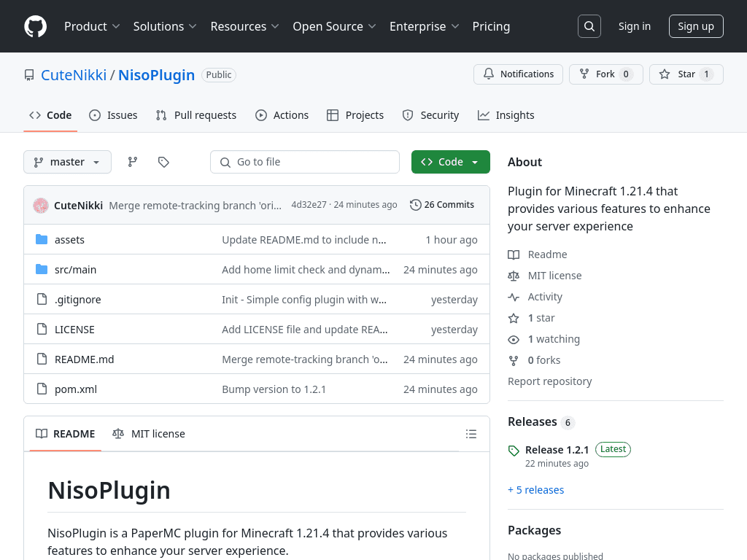This screenshot has width=747, height=560.
Task: Open README outline list icon
Action: (471, 434)
